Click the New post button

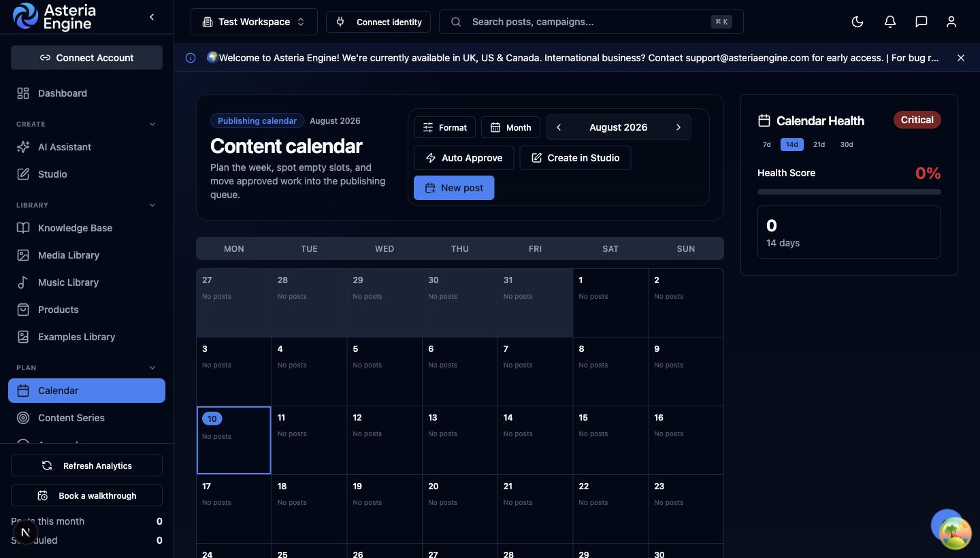pos(454,188)
